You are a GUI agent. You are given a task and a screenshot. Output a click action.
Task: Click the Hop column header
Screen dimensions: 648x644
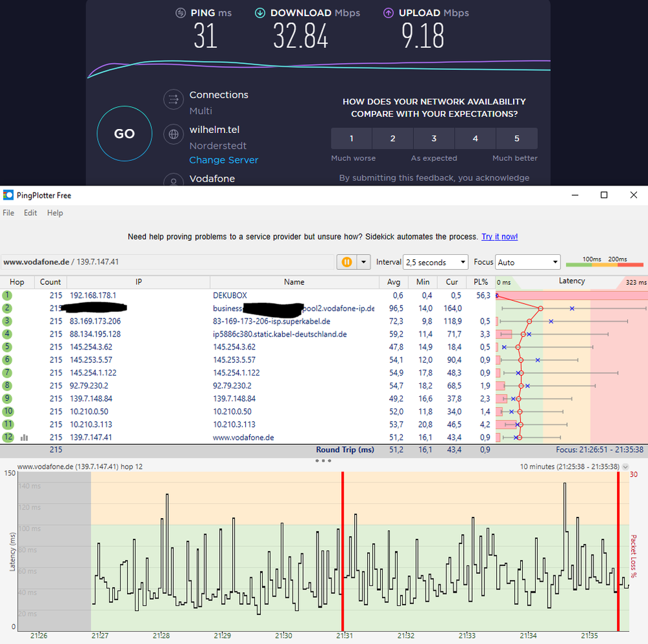click(x=17, y=281)
